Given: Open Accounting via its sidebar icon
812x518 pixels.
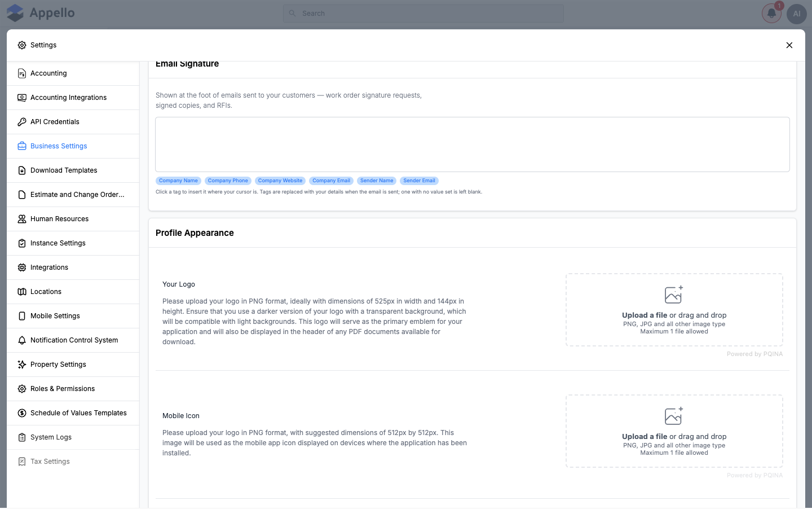Looking at the screenshot, I should tap(22, 73).
